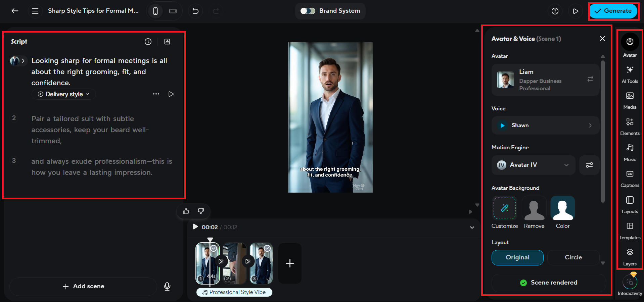The image size is (644, 302).
Task: Open the Captions sidebar tab
Action: click(630, 179)
